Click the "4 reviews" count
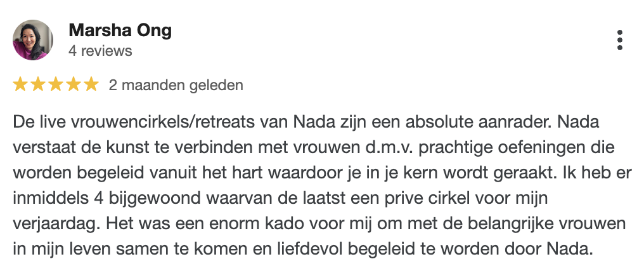The height and width of the screenshot is (273, 644). click(100, 51)
